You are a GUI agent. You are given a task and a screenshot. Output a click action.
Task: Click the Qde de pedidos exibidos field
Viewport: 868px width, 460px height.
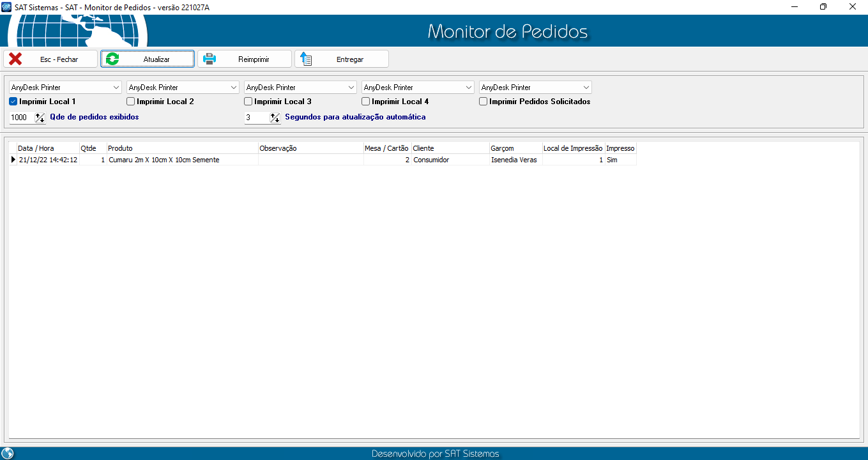coord(21,118)
